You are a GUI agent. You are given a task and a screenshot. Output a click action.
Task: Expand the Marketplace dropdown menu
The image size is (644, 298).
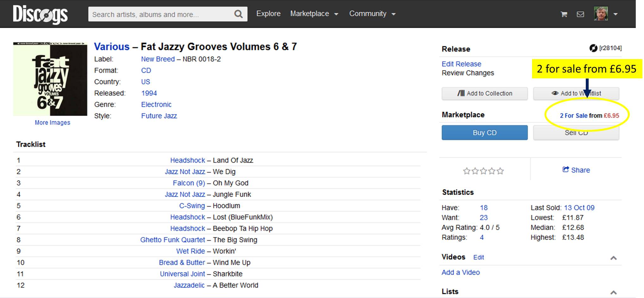314,14
